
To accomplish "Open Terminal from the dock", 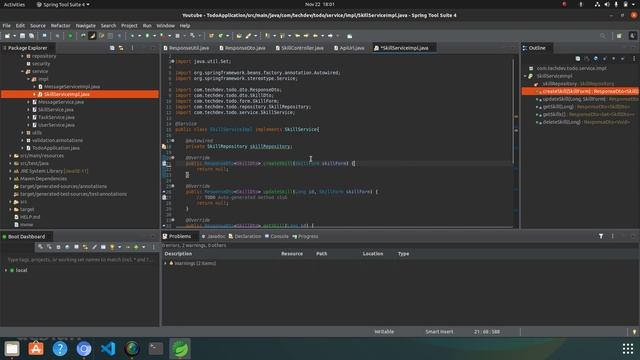I will (156, 349).
